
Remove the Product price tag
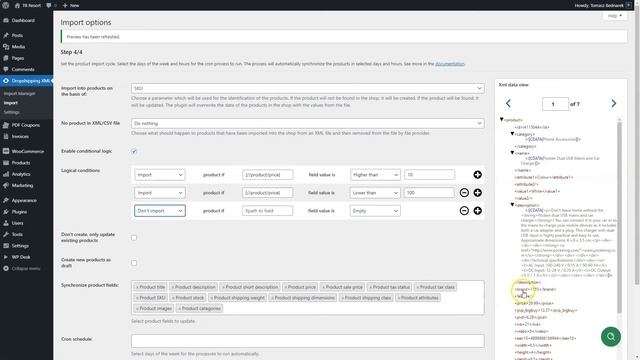pos(286,287)
